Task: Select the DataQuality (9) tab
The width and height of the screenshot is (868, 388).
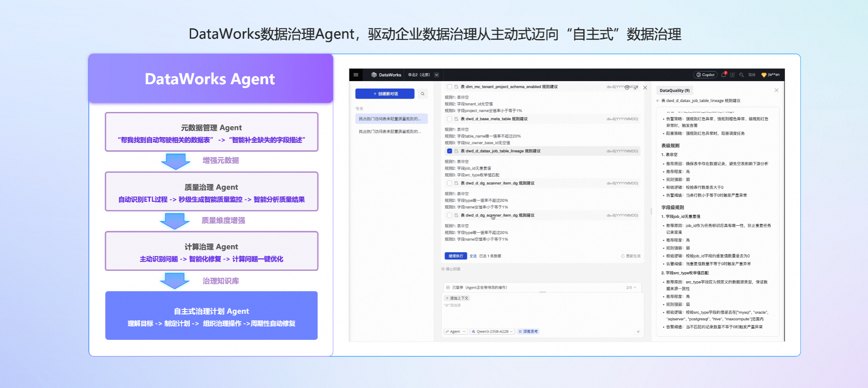Action: coord(675,90)
